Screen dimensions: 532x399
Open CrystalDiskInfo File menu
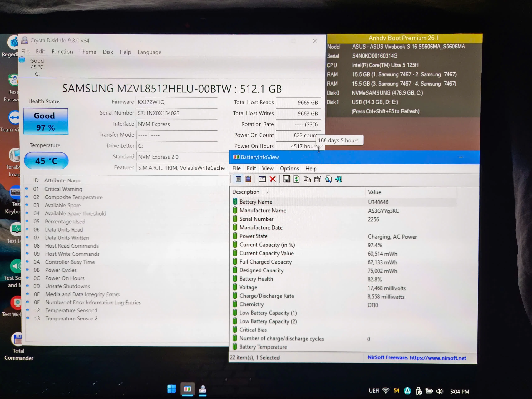tap(25, 52)
